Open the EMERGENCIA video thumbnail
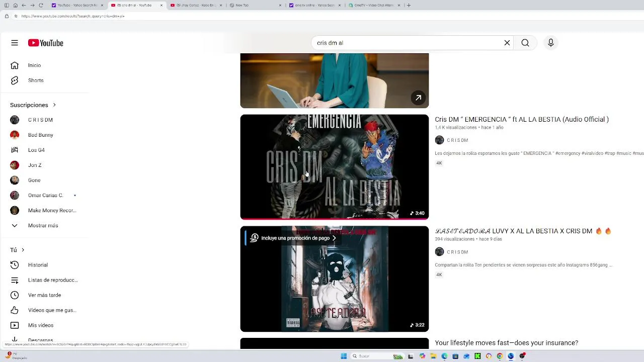Screen dimensions: 644x362 click(x=335, y=167)
